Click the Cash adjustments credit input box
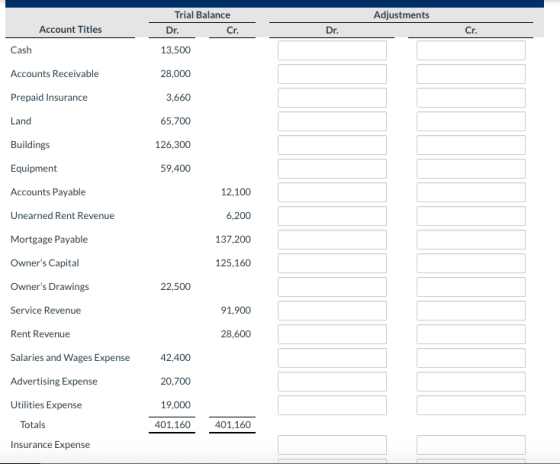Viewport: 560px width, 464px height. [x=471, y=50]
